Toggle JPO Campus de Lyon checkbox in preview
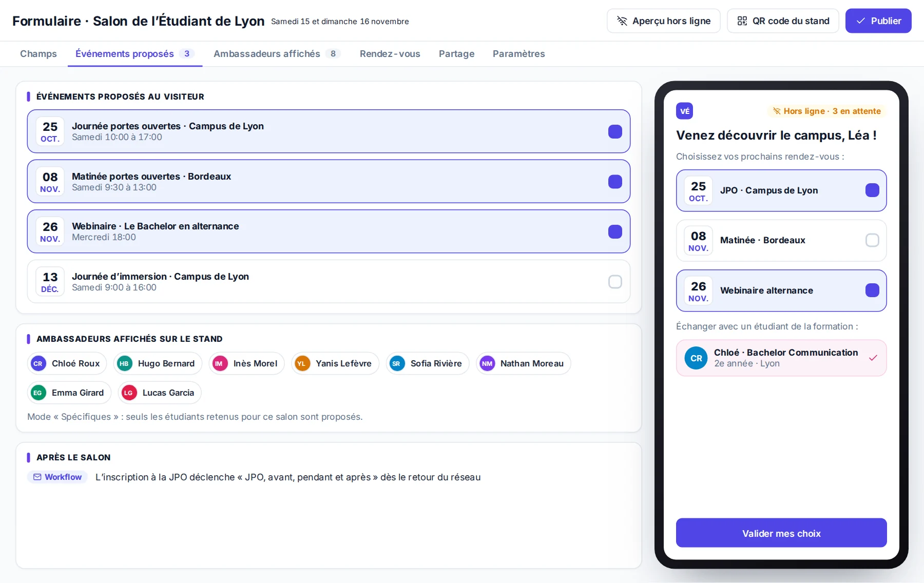This screenshot has width=924, height=583. point(872,190)
